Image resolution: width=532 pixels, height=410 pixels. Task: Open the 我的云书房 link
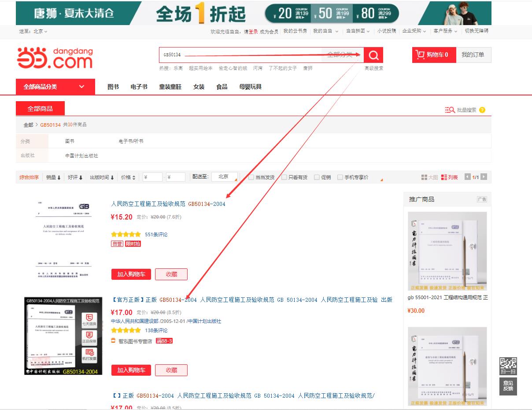pyautogui.click(x=295, y=31)
